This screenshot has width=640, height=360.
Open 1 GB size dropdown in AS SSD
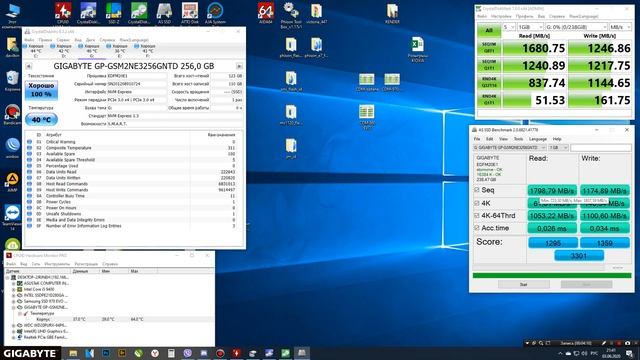(558, 147)
